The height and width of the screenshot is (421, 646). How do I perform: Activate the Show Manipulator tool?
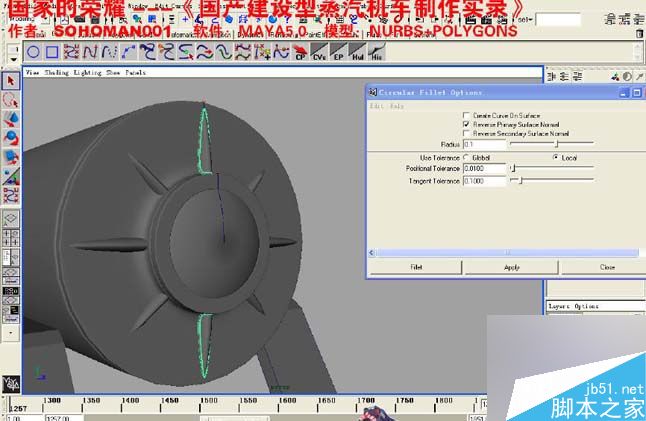click(x=11, y=176)
